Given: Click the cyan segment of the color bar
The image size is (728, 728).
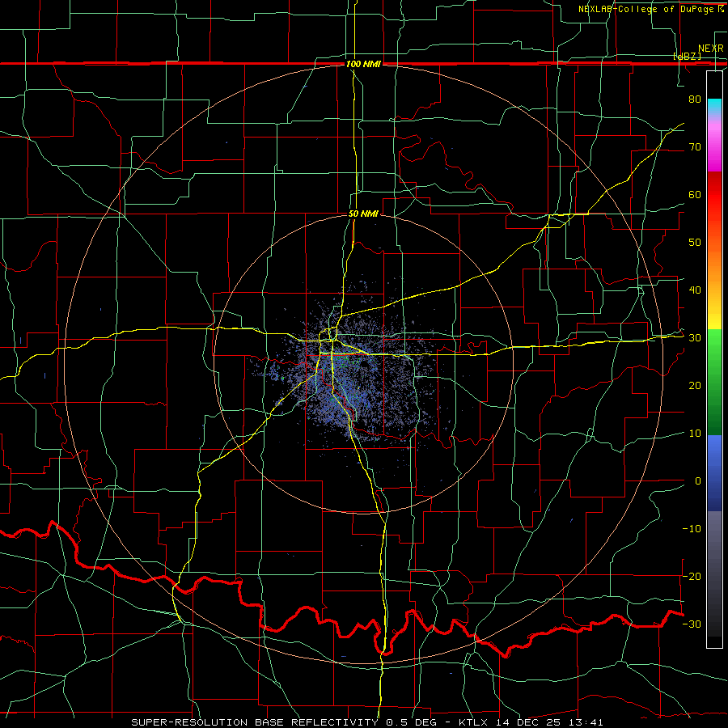Looking at the screenshot, I should (714, 108).
